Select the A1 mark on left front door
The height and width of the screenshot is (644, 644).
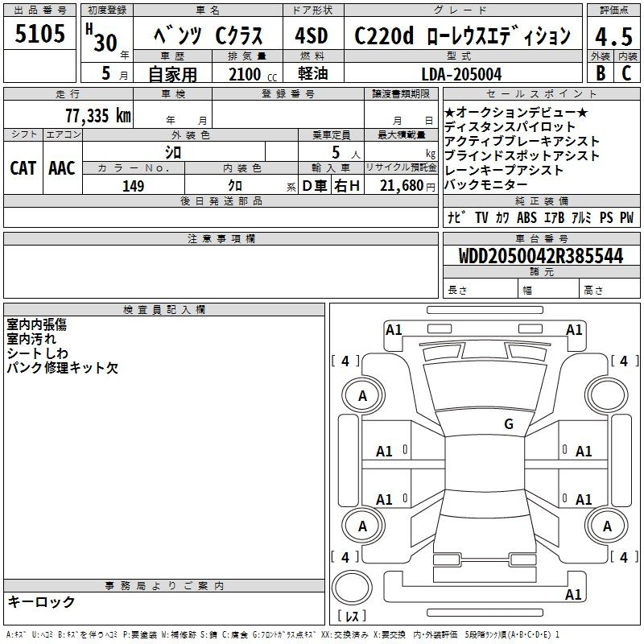384,452
